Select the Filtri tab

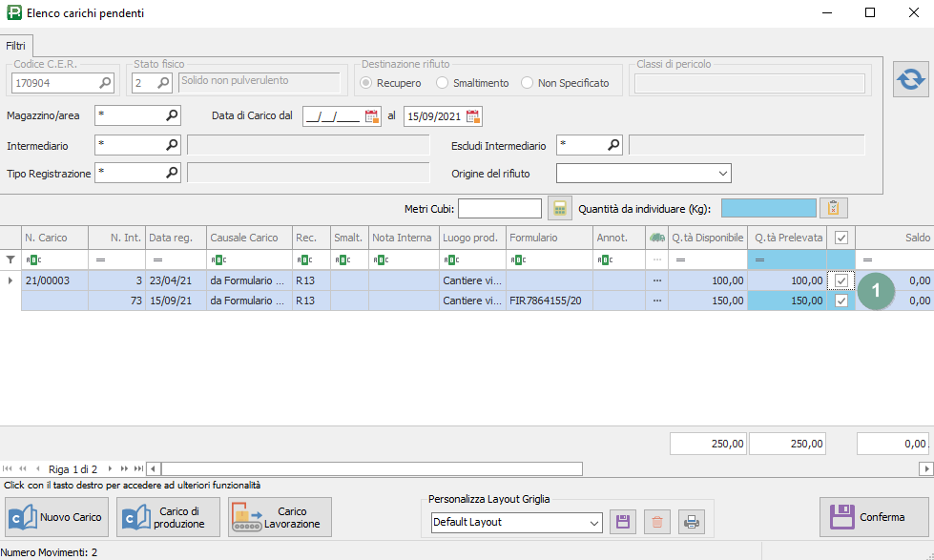(x=16, y=46)
